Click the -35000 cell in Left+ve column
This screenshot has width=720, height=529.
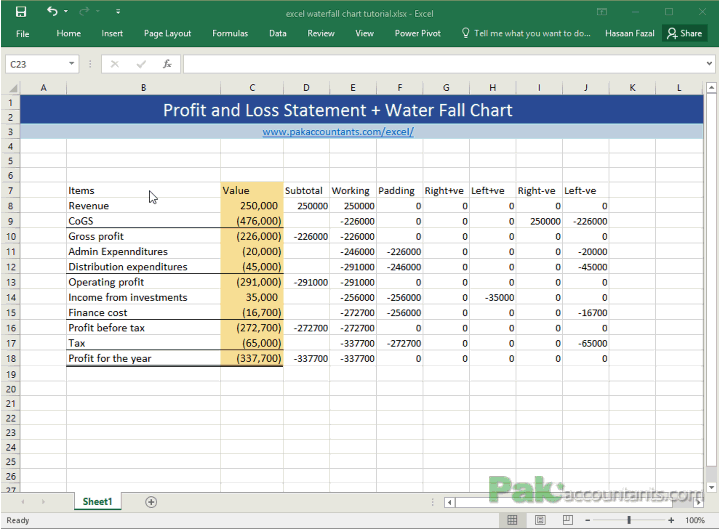(492, 298)
